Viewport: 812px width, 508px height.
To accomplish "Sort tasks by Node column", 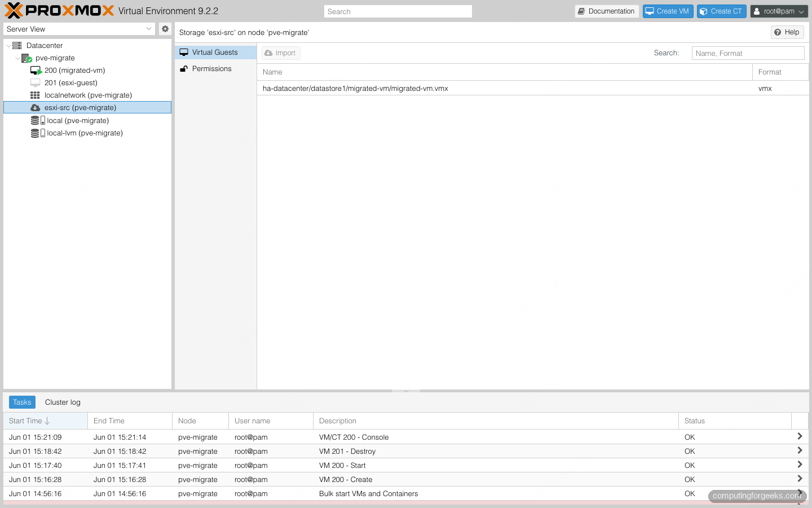I will coord(200,421).
